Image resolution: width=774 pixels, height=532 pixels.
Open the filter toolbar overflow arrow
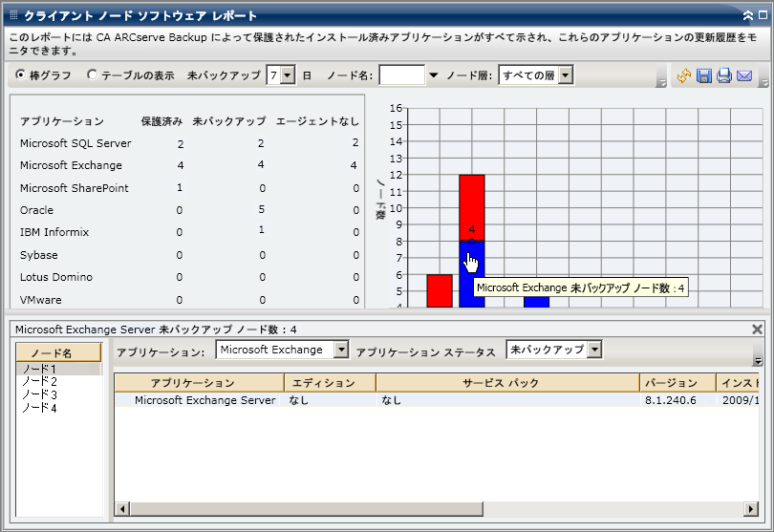pyautogui.click(x=661, y=83)
